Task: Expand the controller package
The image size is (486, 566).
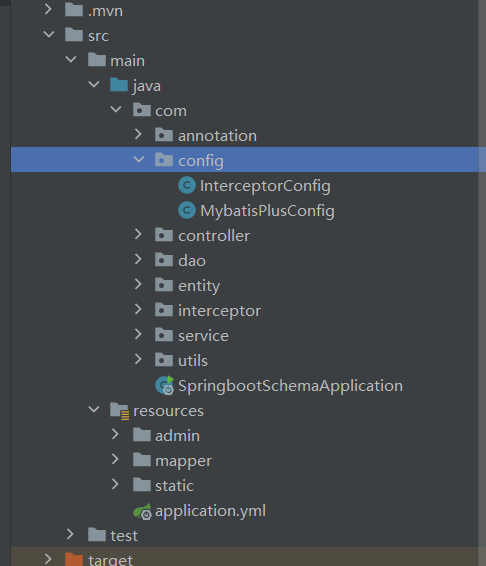Action: tap(138, 235)
